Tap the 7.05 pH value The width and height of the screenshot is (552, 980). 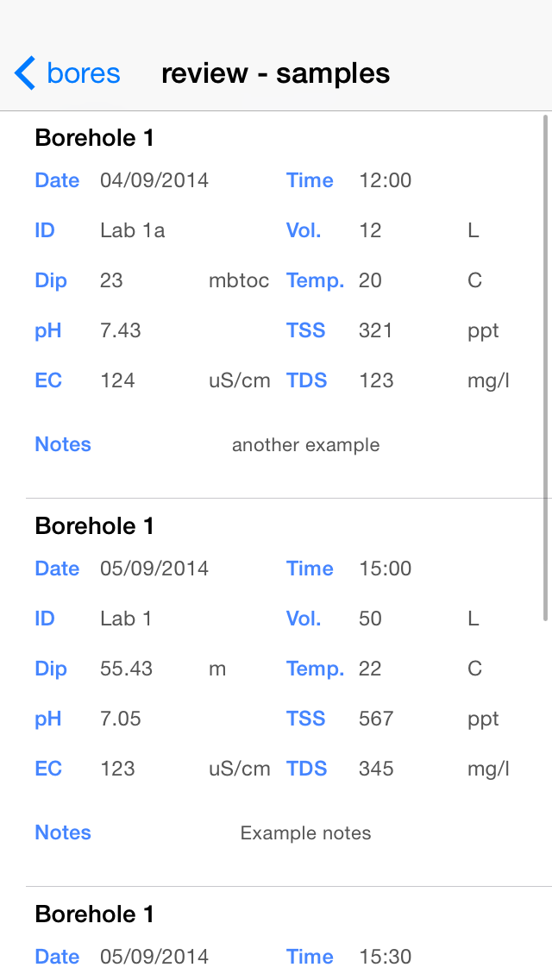(121, 719)
